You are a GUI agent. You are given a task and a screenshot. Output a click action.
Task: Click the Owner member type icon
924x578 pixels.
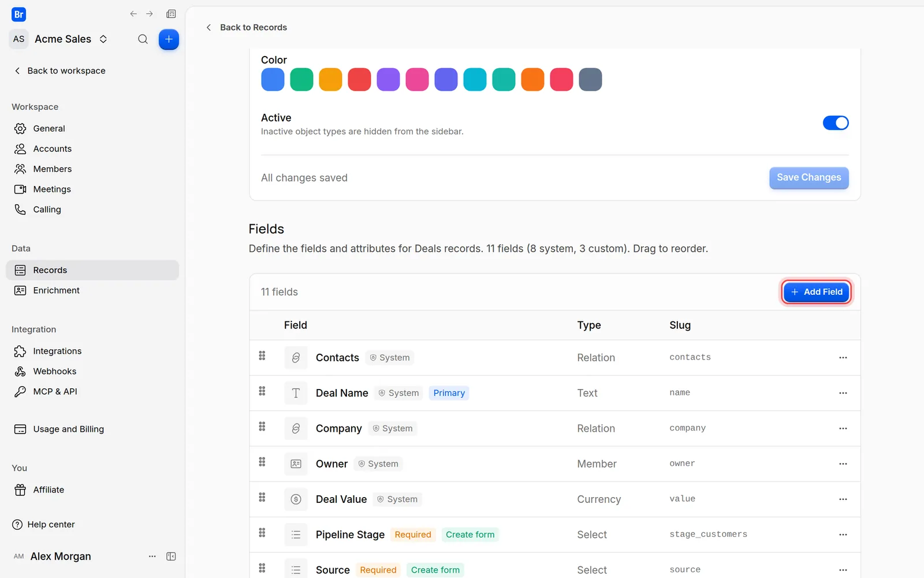296,464
